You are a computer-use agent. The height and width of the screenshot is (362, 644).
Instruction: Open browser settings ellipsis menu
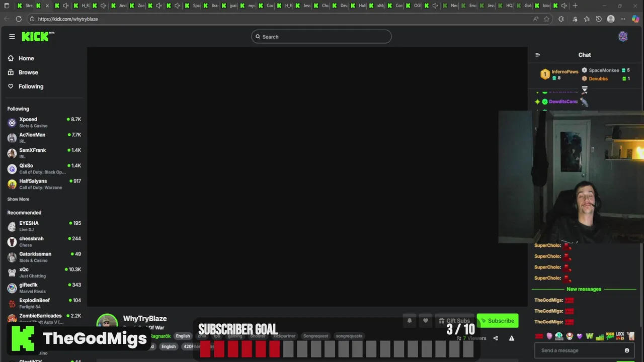[623, 19]
